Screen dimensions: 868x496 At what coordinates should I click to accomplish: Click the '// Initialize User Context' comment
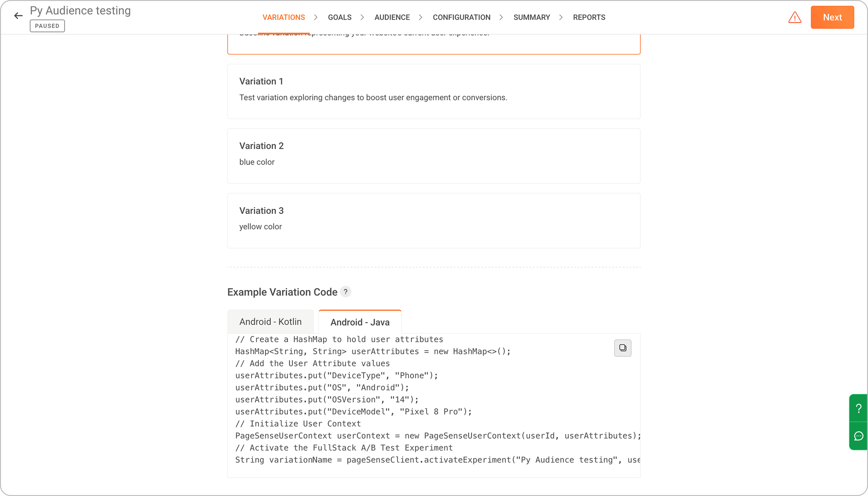[298, 424]
